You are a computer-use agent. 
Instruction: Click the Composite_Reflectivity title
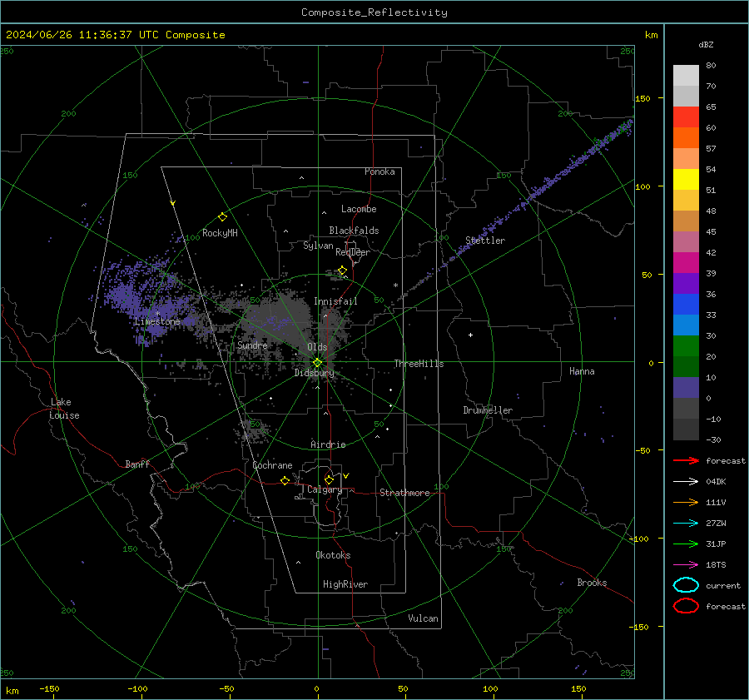[x=374, y=12]
